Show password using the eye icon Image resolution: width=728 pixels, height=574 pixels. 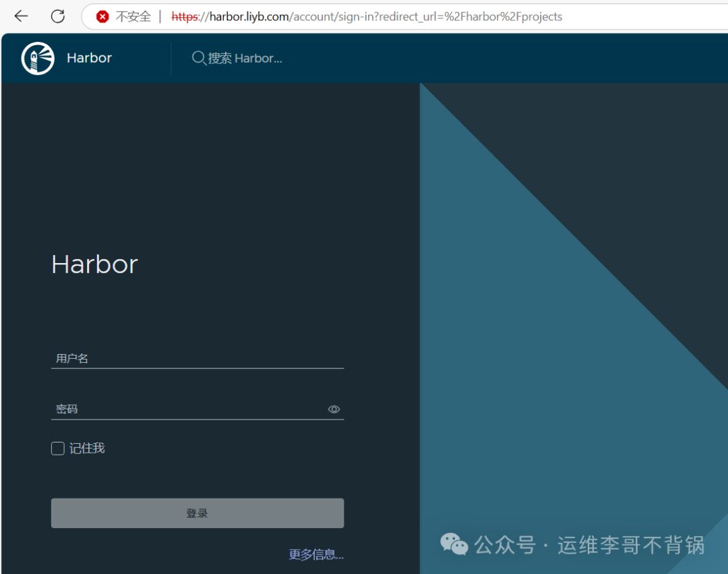(334, 409)
